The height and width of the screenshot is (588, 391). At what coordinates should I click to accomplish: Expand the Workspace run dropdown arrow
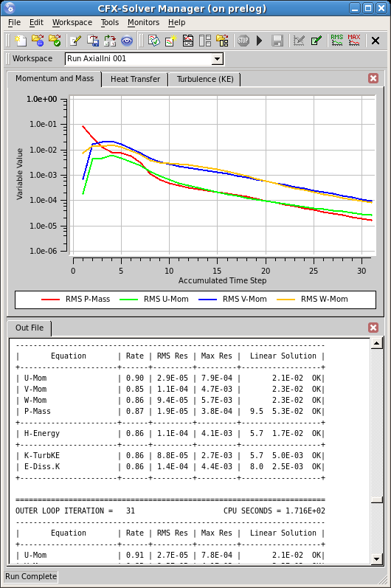coord(217,59)
